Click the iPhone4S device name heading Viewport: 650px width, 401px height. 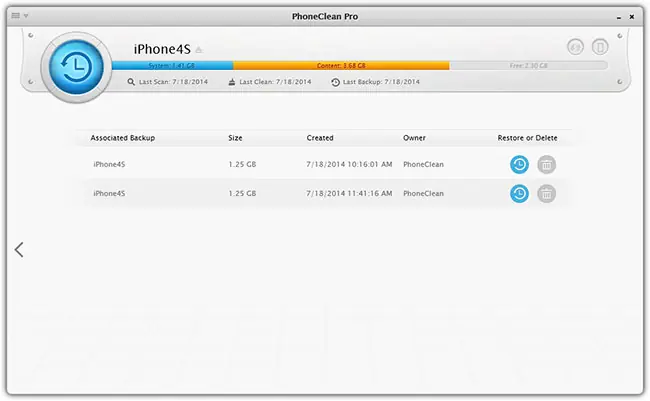click(x=162, y=49)
